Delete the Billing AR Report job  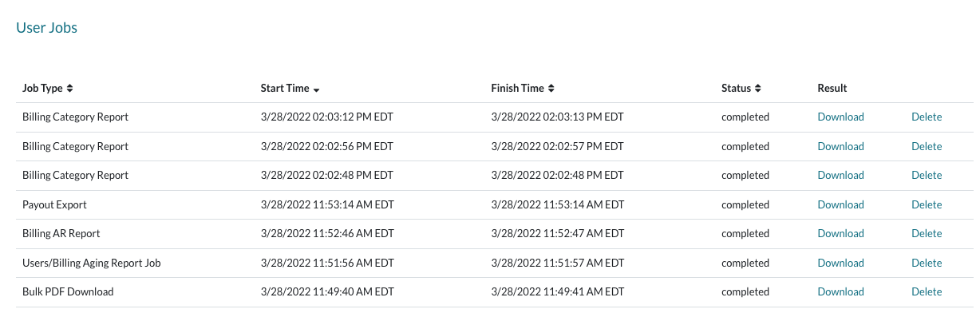tap(927, 233)
